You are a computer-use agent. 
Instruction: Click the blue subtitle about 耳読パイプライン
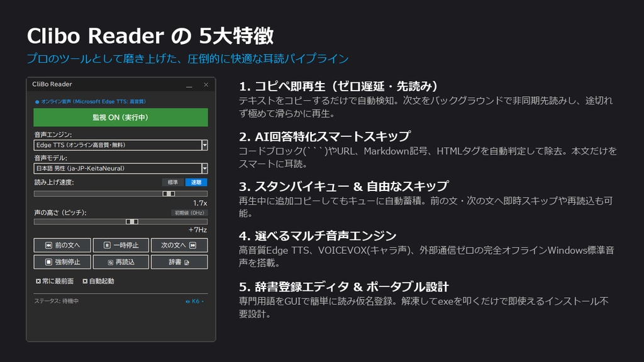pos(187,58)
